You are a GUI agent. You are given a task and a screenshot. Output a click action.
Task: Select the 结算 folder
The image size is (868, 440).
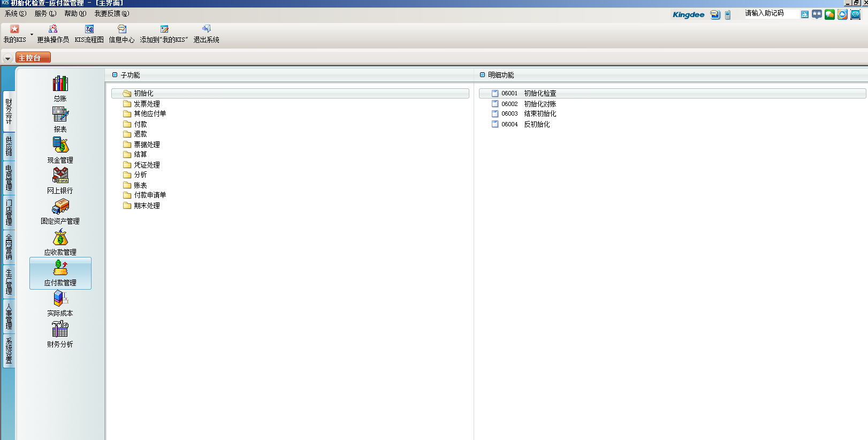coord(135,154)
